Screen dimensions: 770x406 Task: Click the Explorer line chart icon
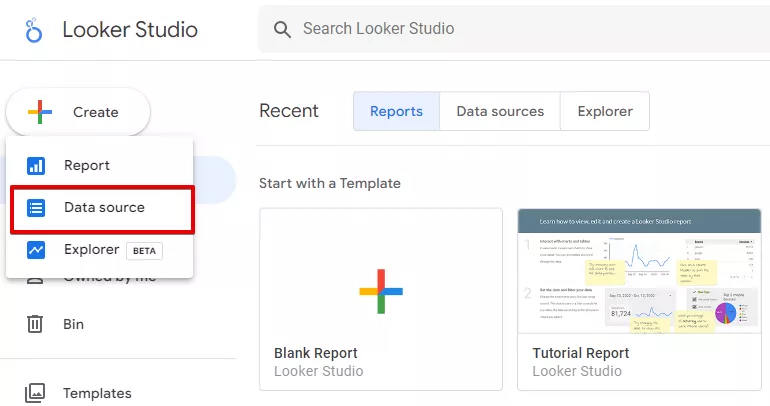coord(36,250)
